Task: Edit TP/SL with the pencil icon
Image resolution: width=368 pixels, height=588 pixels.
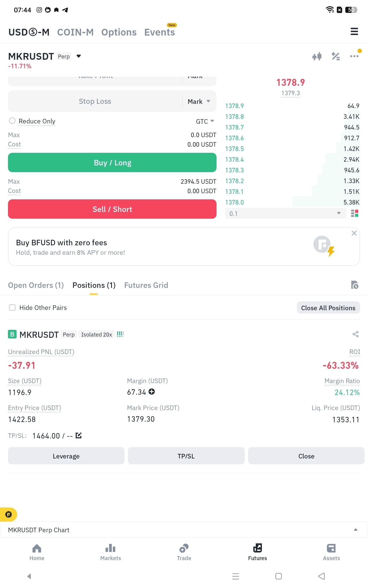Action: pos(79,435)
